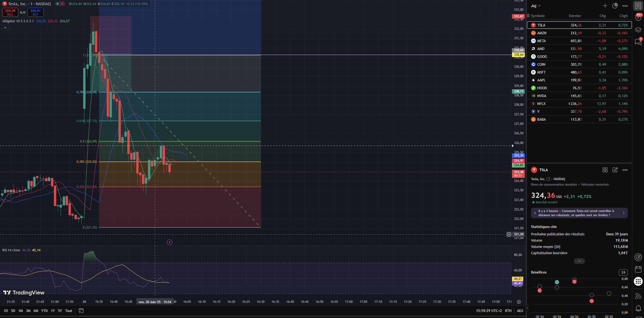Open the Tesla news headline arrow

pos(624,213)
